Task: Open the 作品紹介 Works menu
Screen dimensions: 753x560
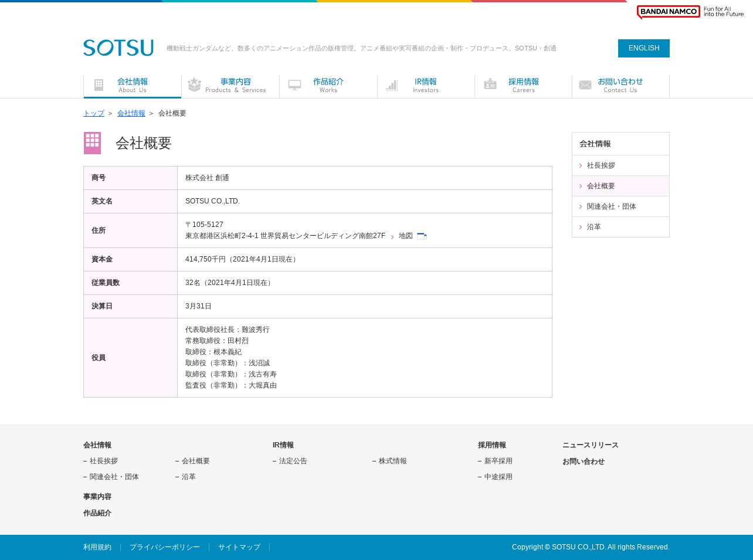Action: 328,86
